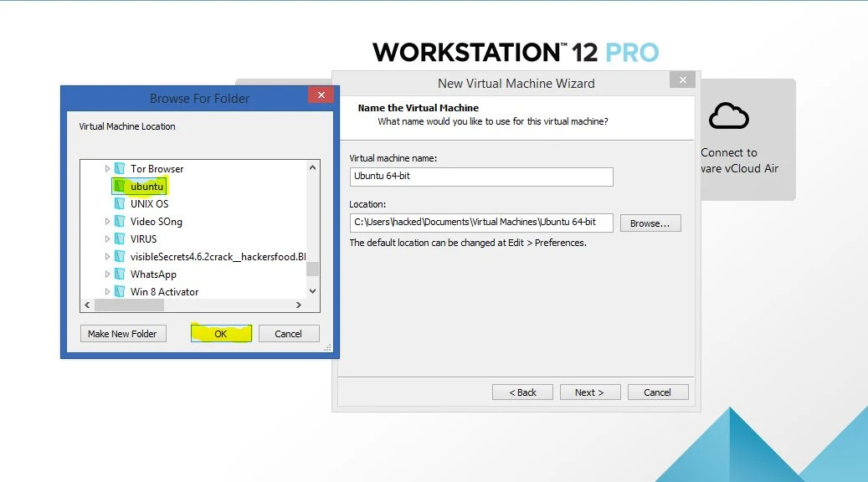This screenshot has height=482, width=868.
Task: Close the Browse For Folder dialog
Action: click(x=321, y=95)
